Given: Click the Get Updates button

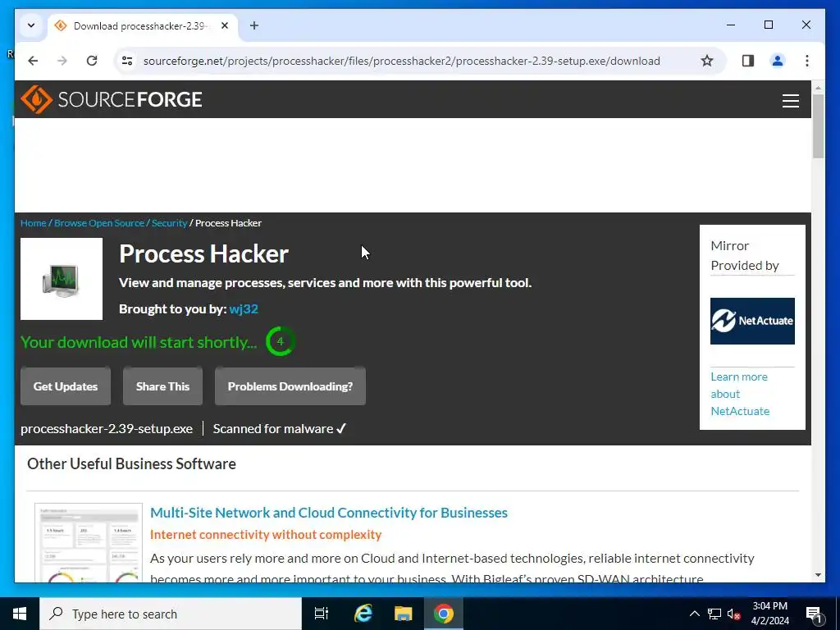Looking at the screenshot, I should (x=66, y=386).
